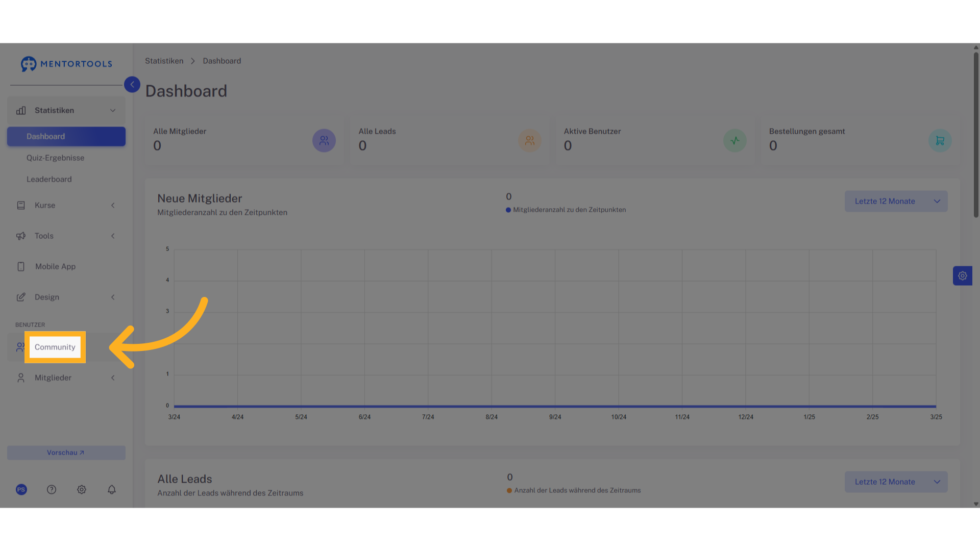Click the Bestellungen gesamt cart icon

(x=940, y=140)
